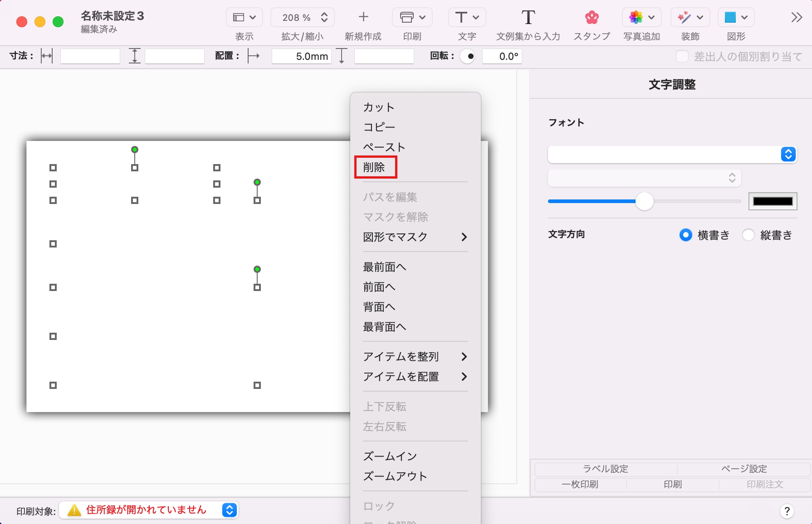Click the 0.0° rotation field
The height and width of the screenshot is (524, 812).
(502, 56)
